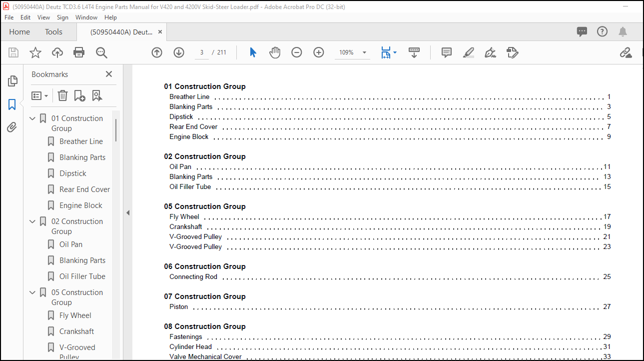Jump to Rear End Cover bookmark

[x=84, y=189]
